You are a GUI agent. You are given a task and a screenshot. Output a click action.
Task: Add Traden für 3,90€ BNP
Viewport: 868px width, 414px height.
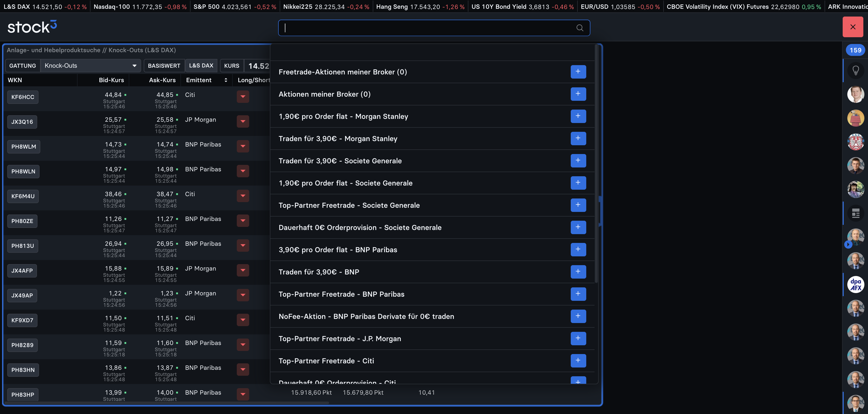(578, 272)
